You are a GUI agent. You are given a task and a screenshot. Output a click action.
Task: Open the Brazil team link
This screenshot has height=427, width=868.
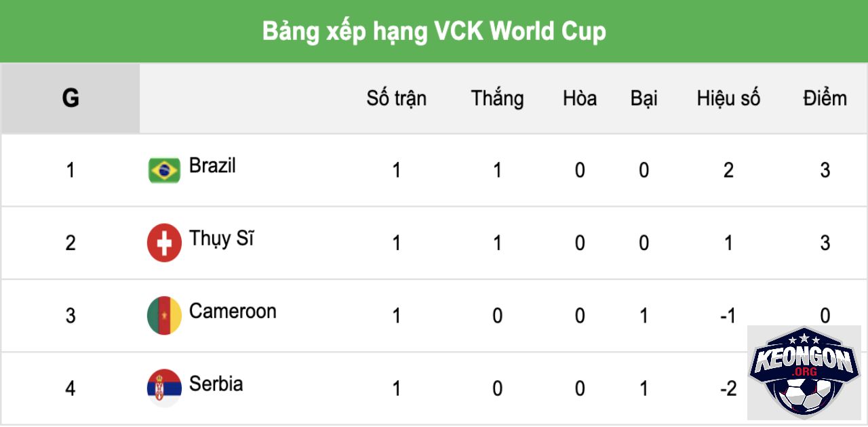point(212,165)
